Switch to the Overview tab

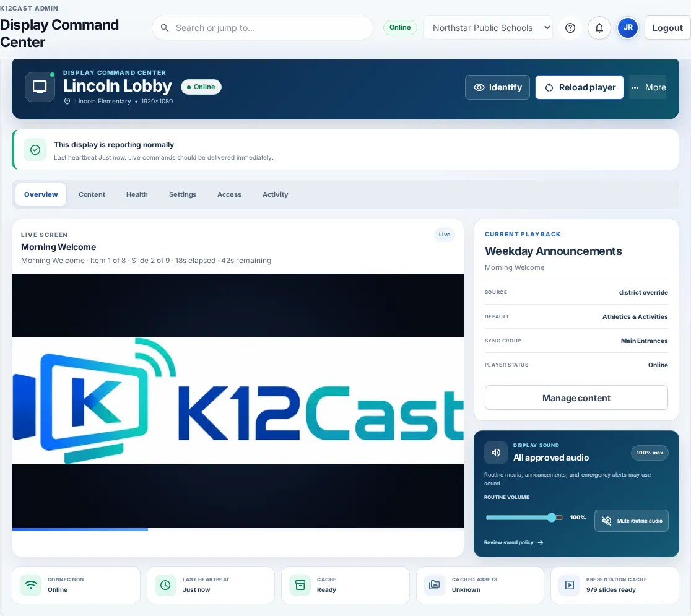point(41,194)
